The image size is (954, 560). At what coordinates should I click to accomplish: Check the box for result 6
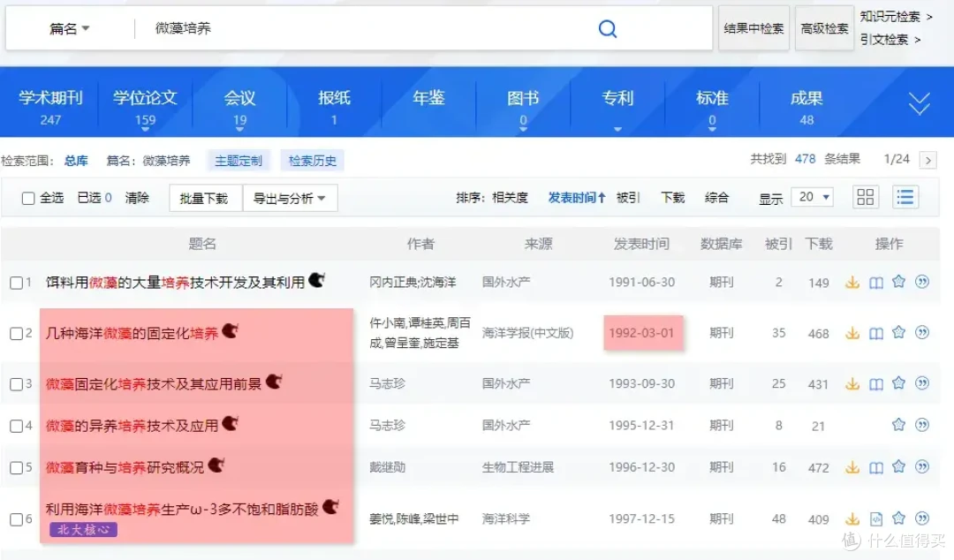17,520
